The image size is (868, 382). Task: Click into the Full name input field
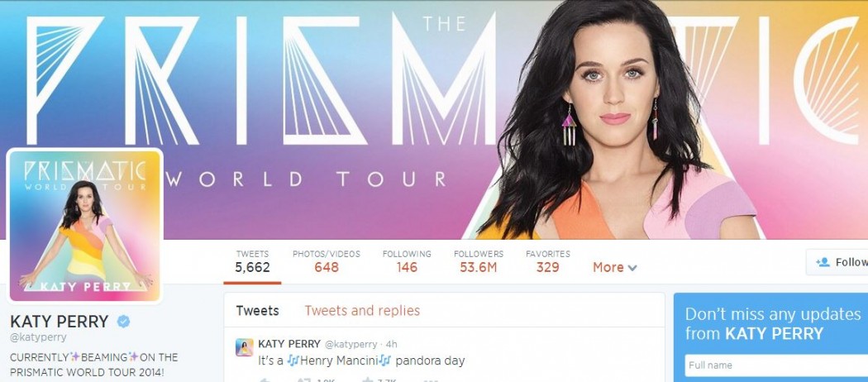(776, 365)
